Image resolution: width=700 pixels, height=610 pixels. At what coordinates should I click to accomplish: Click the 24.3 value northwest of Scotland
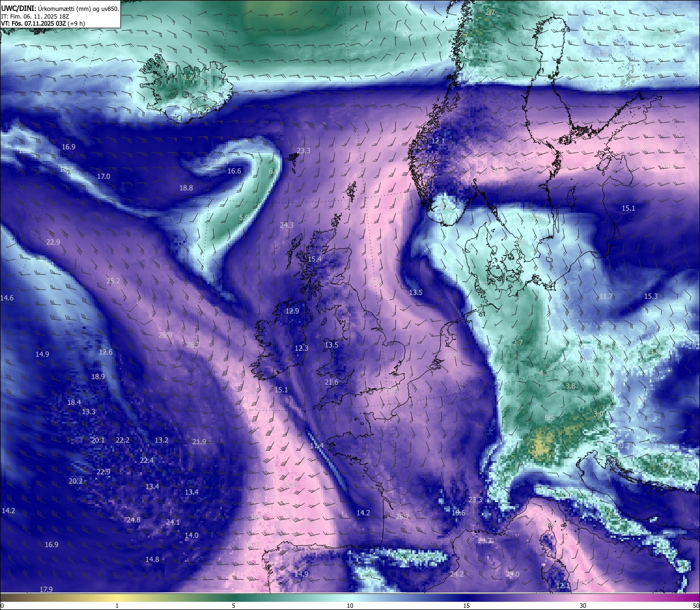(x=287, y=225)
